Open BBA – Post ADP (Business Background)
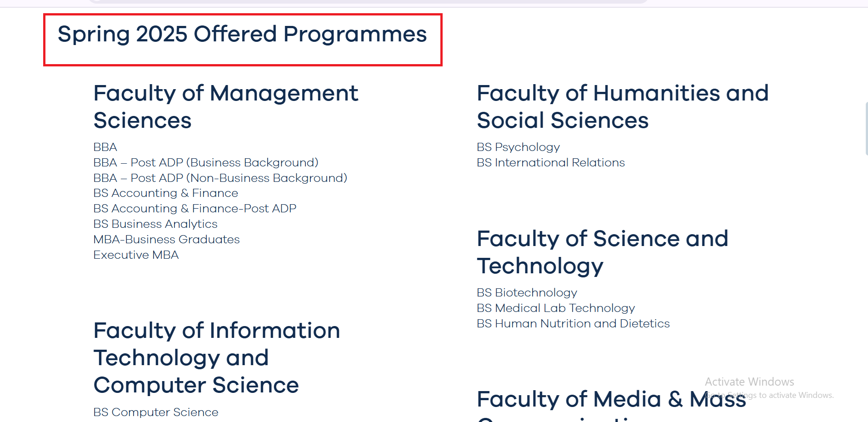This screenshot has width=868, height=422. pyautogui.click(x=206, y=163)
